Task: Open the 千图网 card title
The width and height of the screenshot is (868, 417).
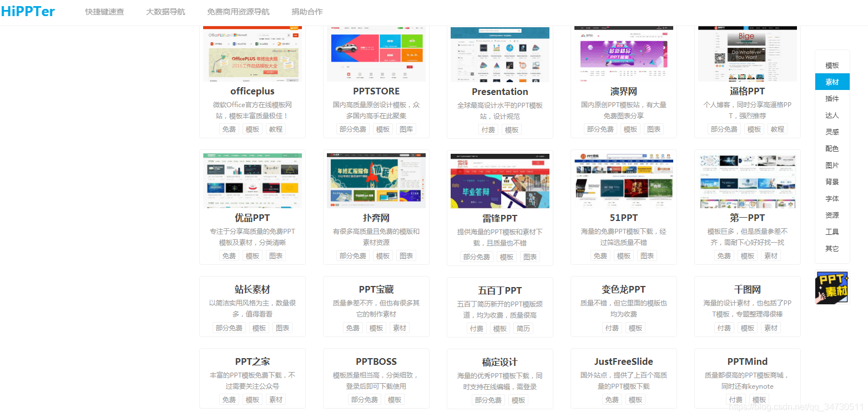Action: (748, 289)
